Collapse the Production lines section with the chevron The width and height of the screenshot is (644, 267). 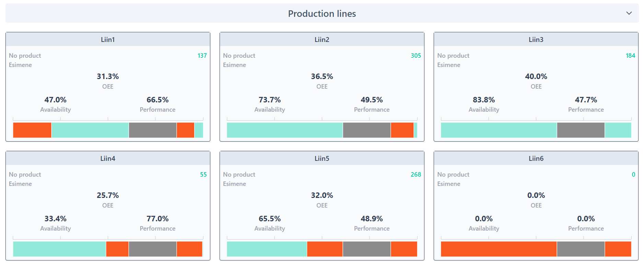[629, 13]
